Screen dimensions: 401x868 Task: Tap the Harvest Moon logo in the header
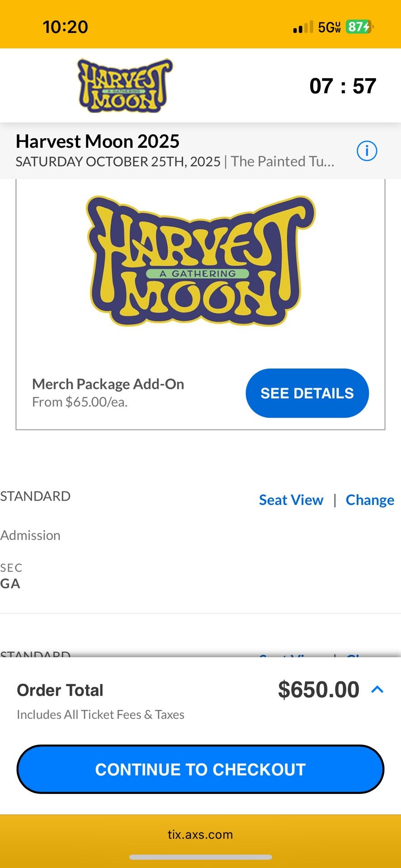pyautogui.click(x=124, y=86)
